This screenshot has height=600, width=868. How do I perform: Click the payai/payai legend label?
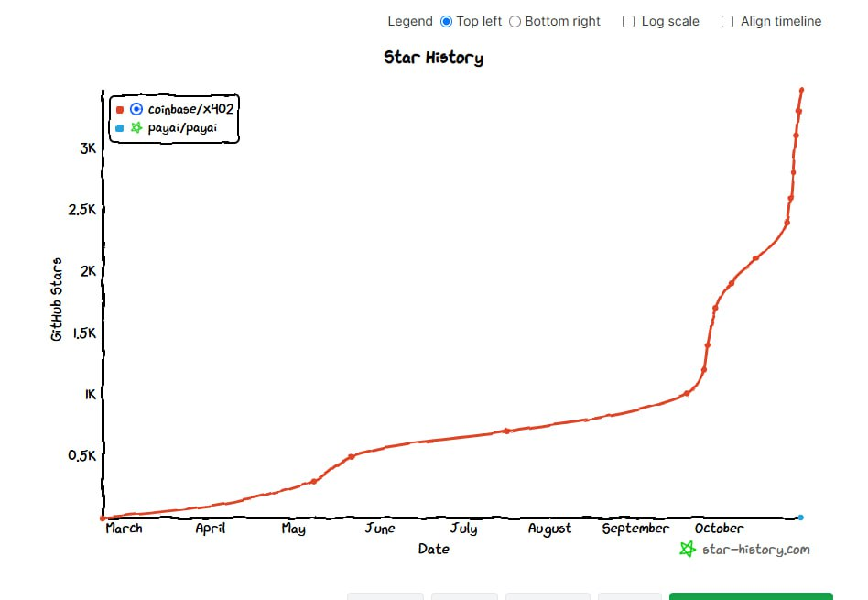pyautogui.click(x=182, y=128)
